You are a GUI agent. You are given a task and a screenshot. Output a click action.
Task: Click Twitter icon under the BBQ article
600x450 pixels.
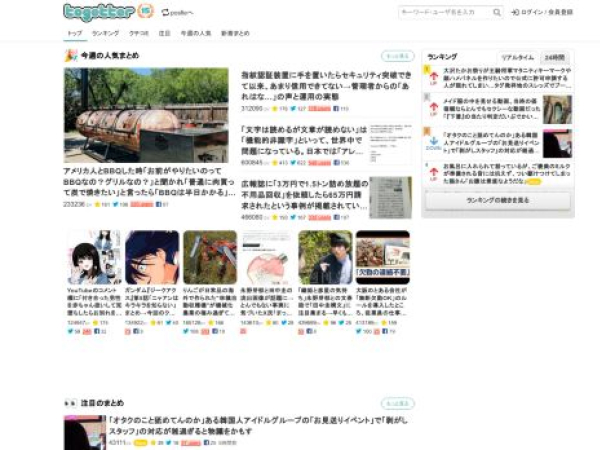coord(116,205)
